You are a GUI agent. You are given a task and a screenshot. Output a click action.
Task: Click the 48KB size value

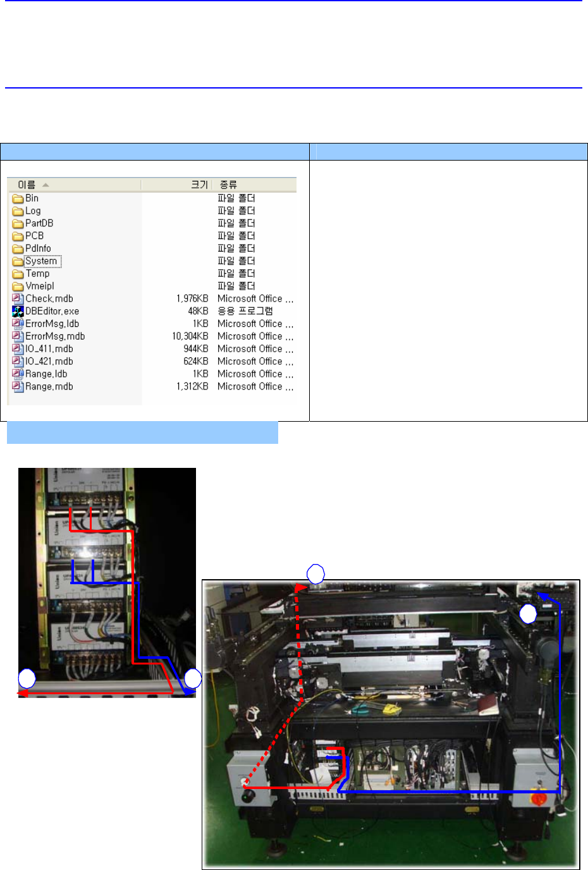click(198, 311)
